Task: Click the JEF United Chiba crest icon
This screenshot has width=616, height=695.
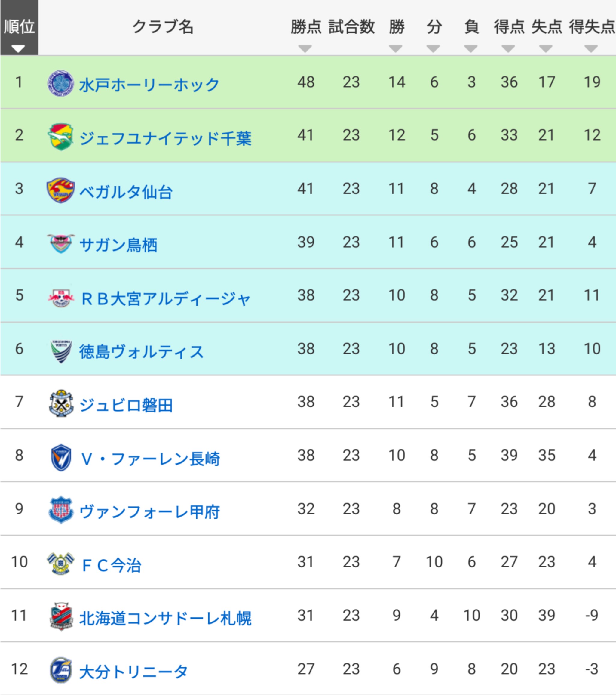Action: click(60, 137)
